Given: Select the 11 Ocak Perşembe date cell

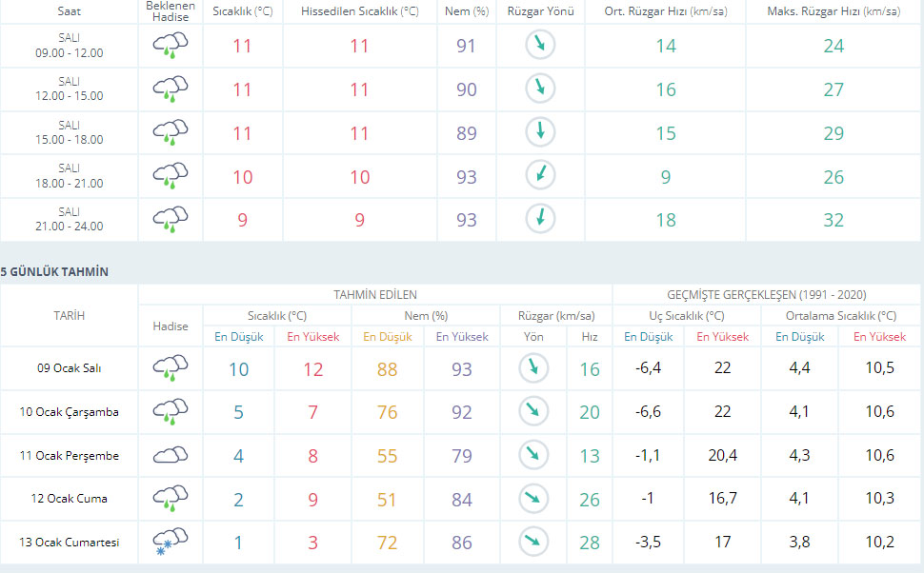Looking at the screenshot, I should pyautogui.click(x=70, y=456).
